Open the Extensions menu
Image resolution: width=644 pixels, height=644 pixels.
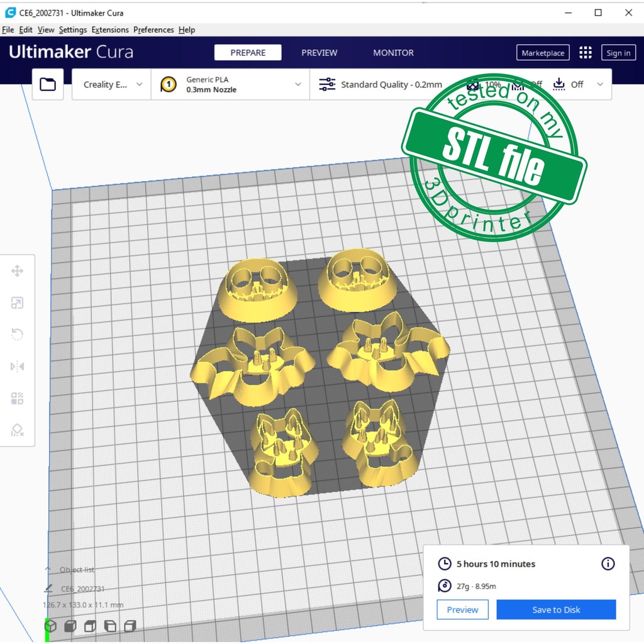110,30
